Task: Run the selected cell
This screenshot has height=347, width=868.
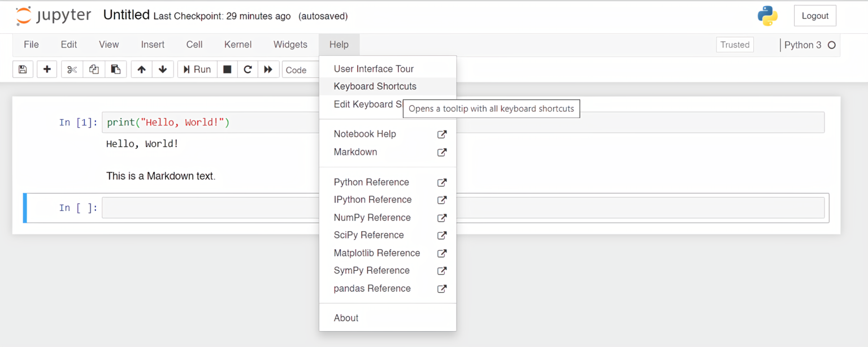Action: pyautogui.click(x=197, y=70)
